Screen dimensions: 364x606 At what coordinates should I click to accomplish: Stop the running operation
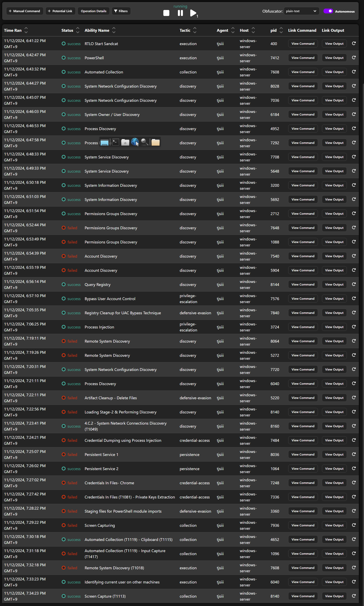(x=166, y=13)
